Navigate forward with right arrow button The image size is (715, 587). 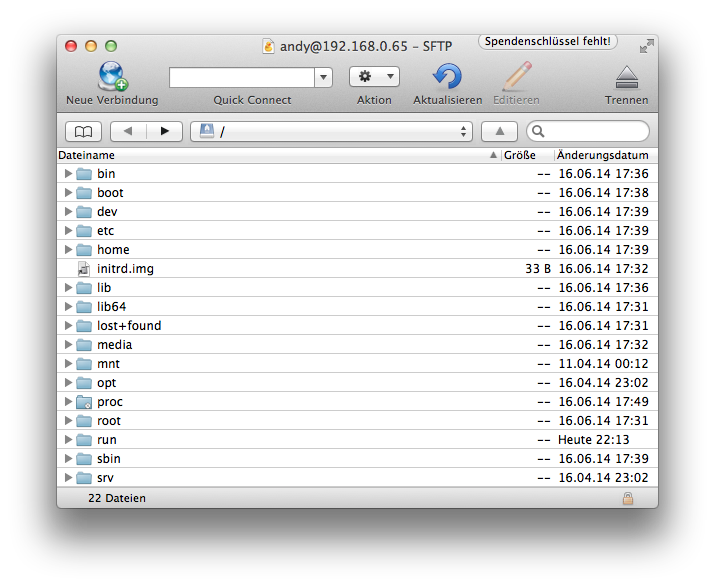[x=164, y=131]
